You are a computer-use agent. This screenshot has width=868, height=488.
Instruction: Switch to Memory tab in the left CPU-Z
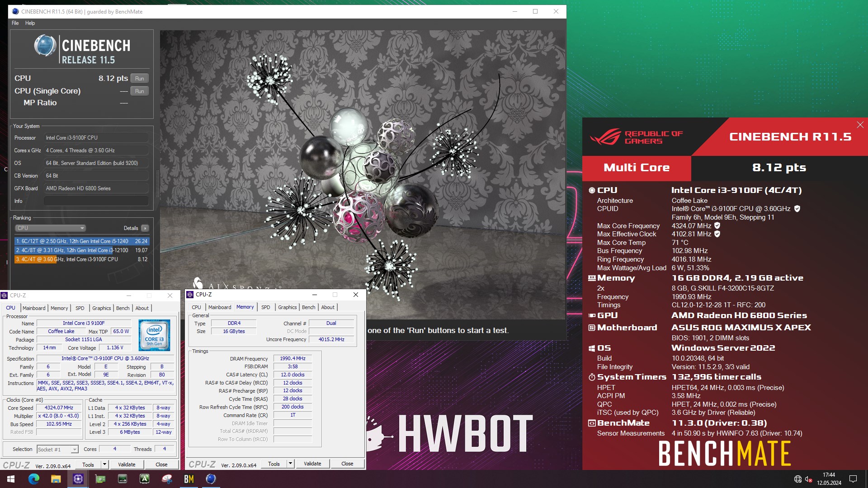[59, 308]
